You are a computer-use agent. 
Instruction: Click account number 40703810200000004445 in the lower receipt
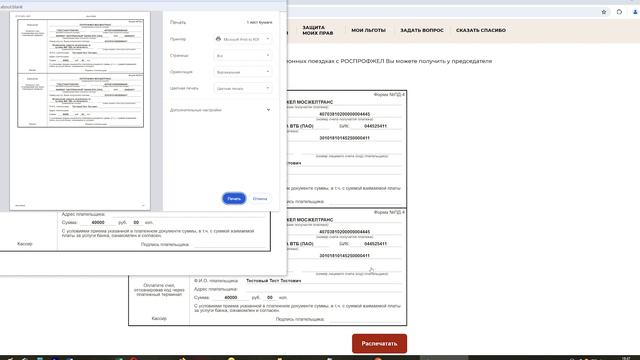coord(344,232)
